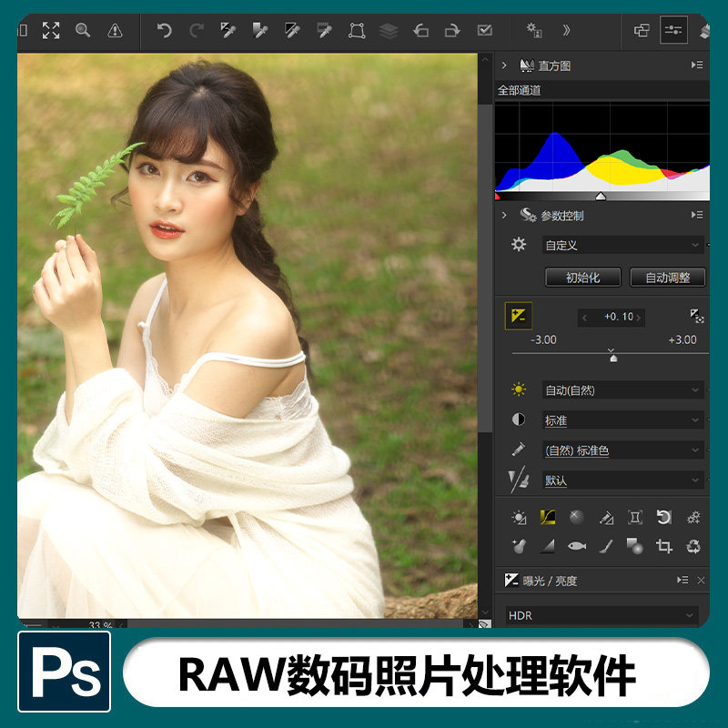Click the overlapping windows icon

click(x=642, y=31)
